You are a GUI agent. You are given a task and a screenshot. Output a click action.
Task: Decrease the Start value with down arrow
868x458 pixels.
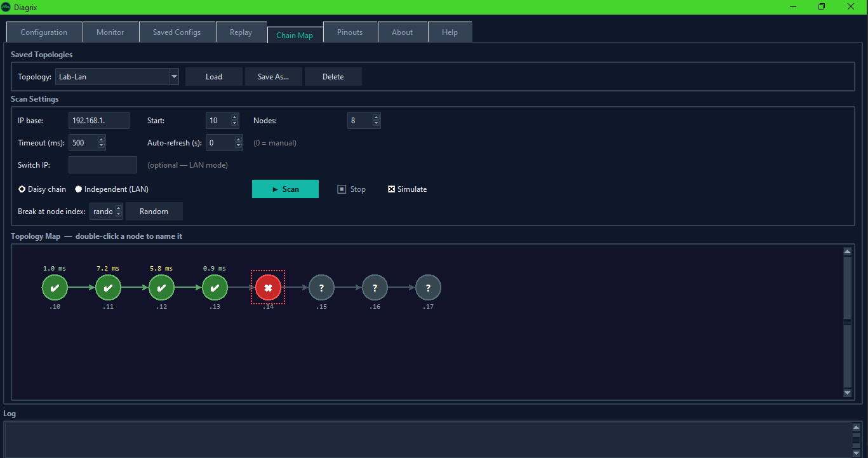235,124
